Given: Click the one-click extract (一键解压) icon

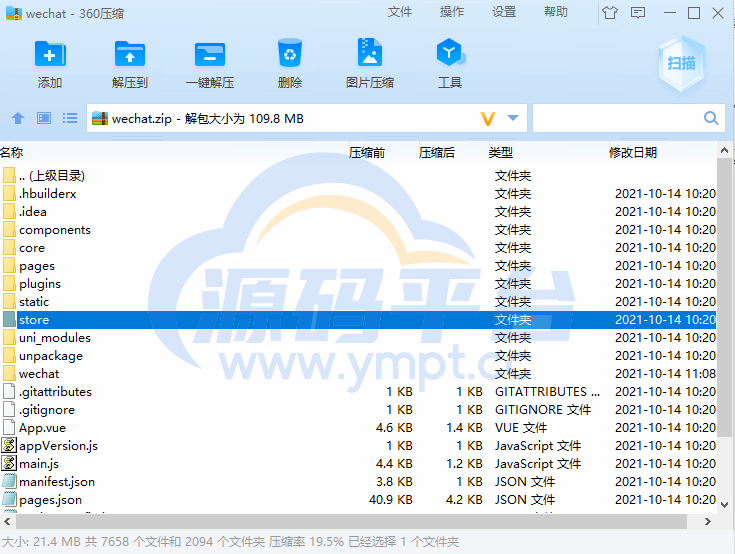Looking at the screenshot, I should (x=210, y=54).
